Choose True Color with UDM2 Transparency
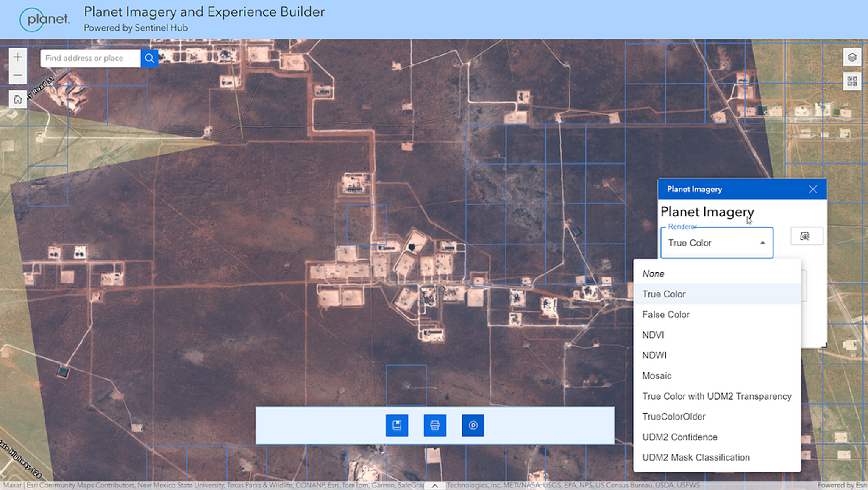 (x=716, y=396)
